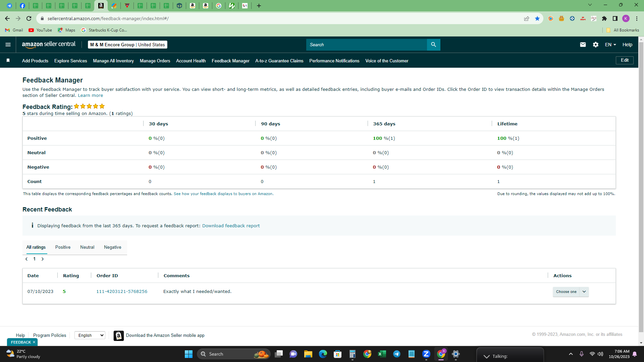The image size is (644, 362).
Task: Open the Chrome profile avatar K
Action: (x=626, y=18)
